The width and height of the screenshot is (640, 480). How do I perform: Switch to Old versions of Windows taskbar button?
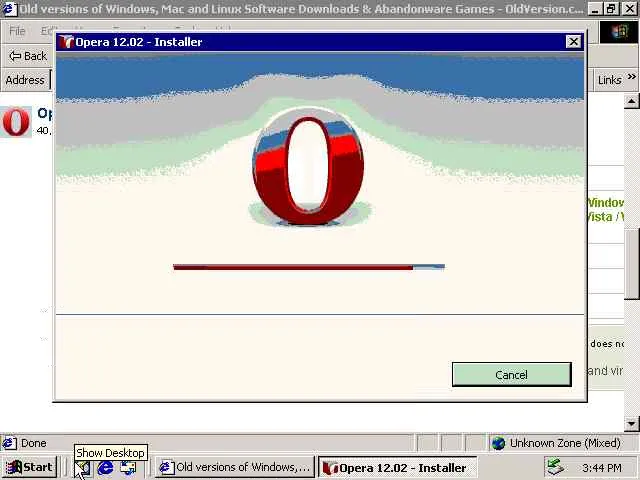pos(235,467)
